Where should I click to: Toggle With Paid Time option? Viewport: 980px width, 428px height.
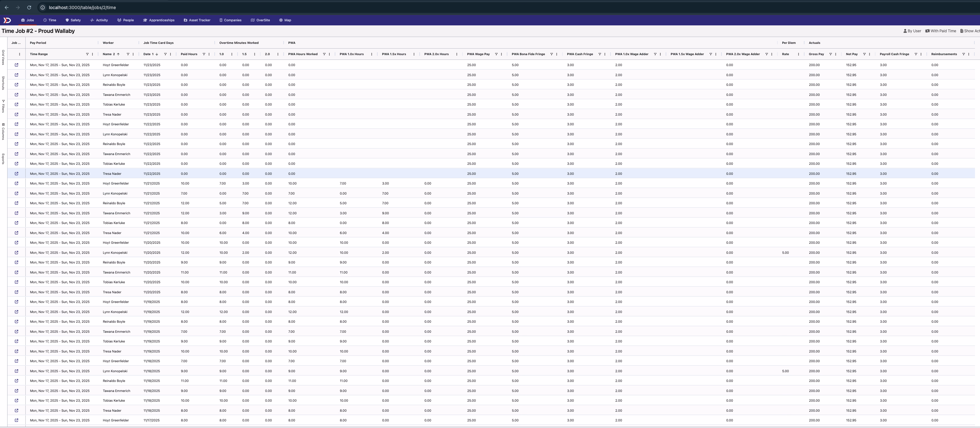941,31
